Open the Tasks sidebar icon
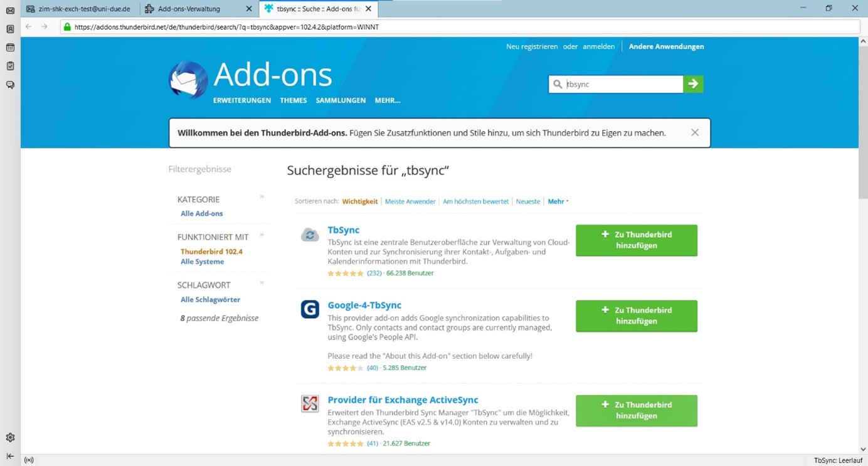868x466 pixels. [10, 66]
